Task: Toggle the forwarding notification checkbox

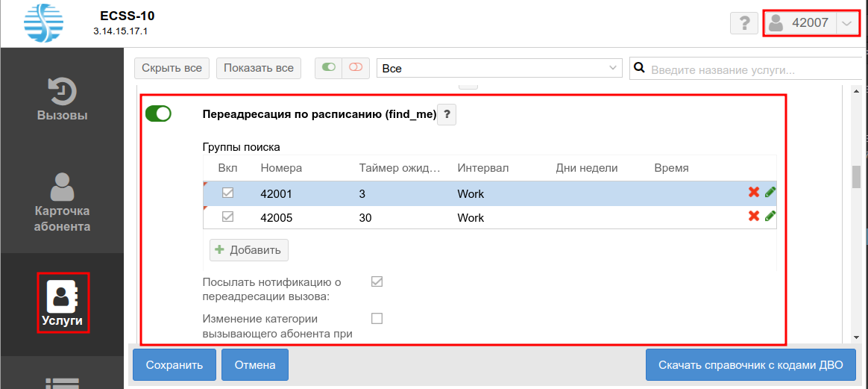Action: click(x=377, y=281)
